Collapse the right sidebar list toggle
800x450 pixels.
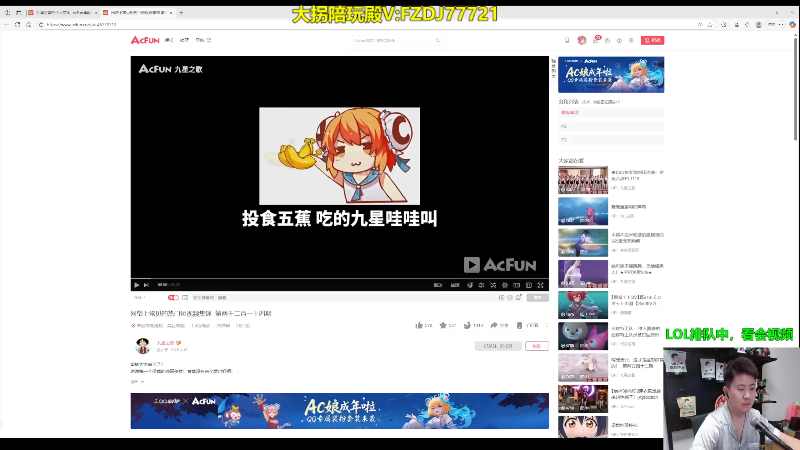click(x=553, y=68)
